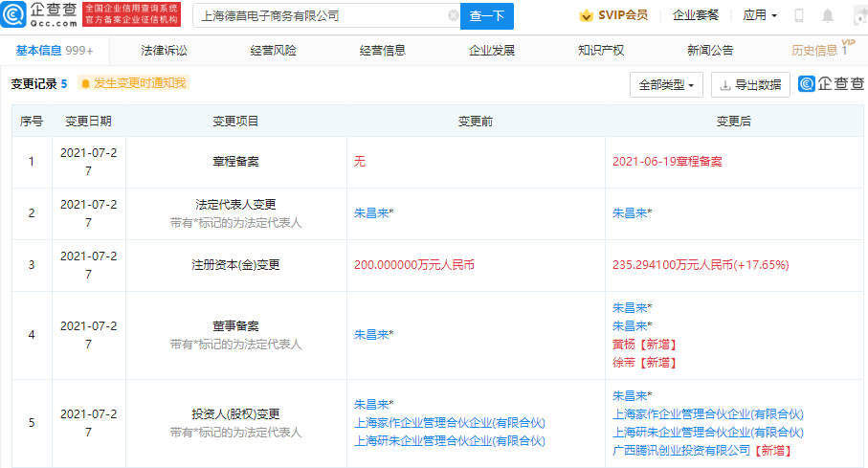Click 章程备案 item cell
Image resolution: width=868 pixels, height=468 pixels.
coord(235,162)
